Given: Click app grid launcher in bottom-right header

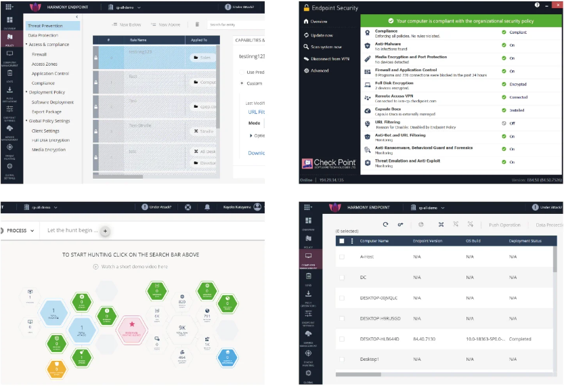Looking at the screenshot, I should coord(307,207).
